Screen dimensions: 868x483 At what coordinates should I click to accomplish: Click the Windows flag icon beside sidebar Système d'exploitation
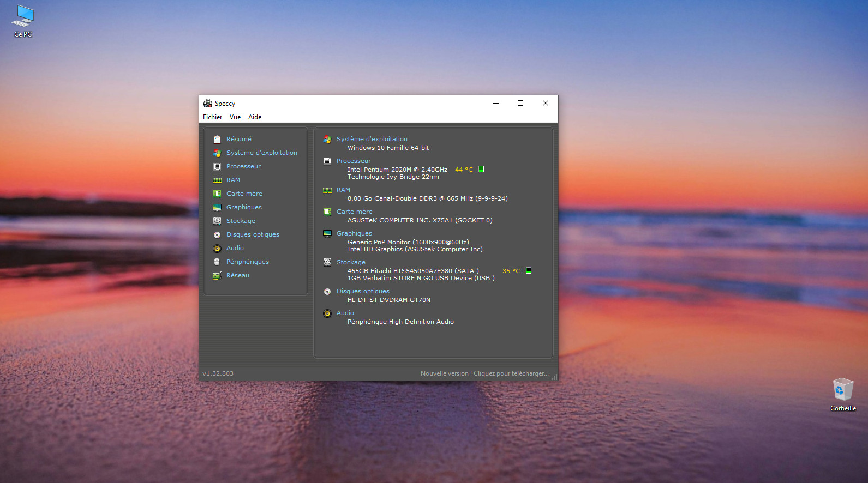tap(217, 153)
